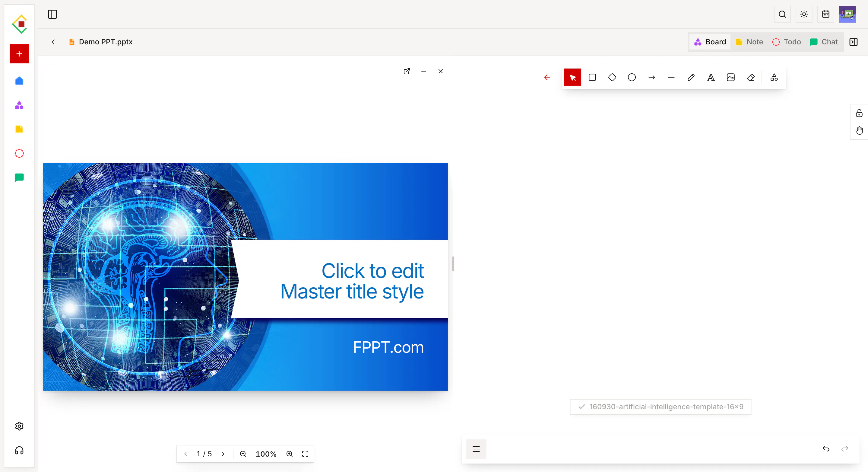Screen dimensions: 868x472
Task: Zoom out the slide view
Action: [x=243, y=454]
